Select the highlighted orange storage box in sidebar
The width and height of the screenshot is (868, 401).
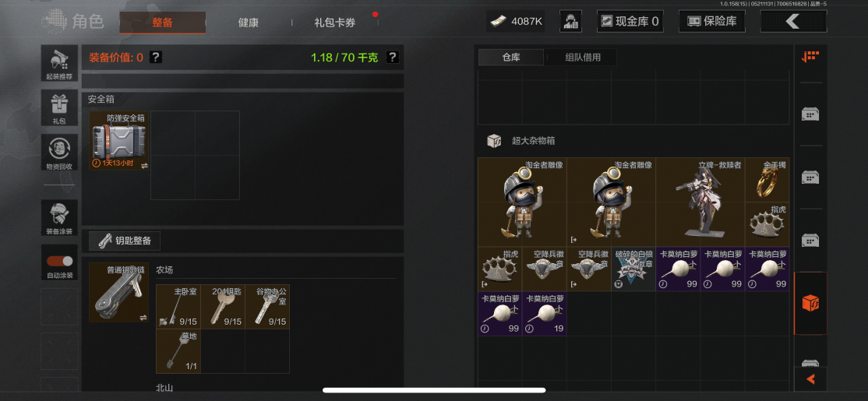click(810, 303)
